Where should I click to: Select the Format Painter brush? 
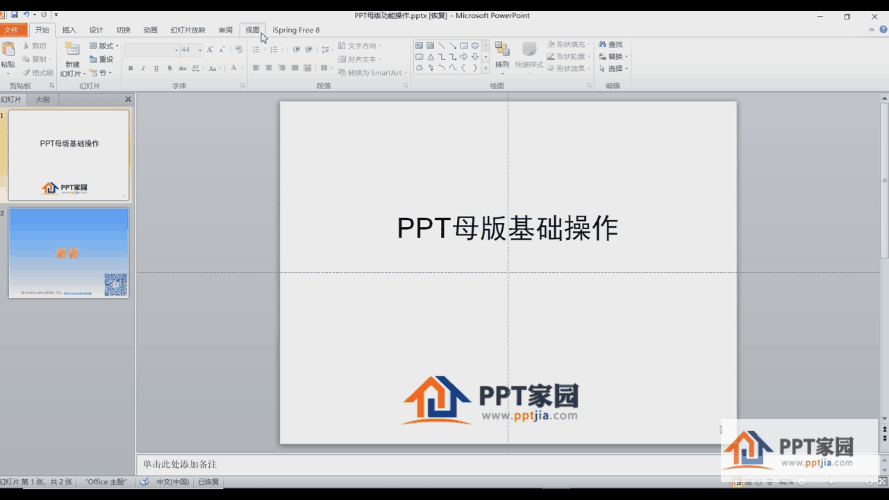[37, 73]
